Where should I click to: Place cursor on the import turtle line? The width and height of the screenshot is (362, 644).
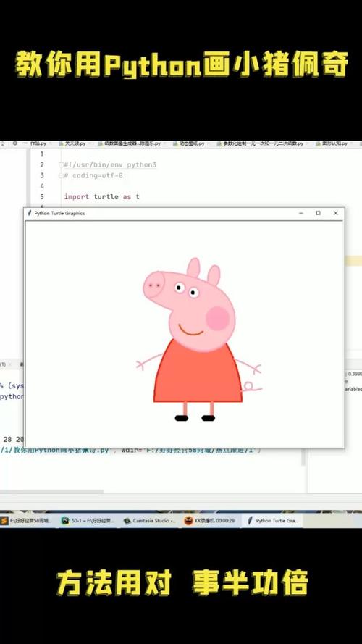click(102, 197)
